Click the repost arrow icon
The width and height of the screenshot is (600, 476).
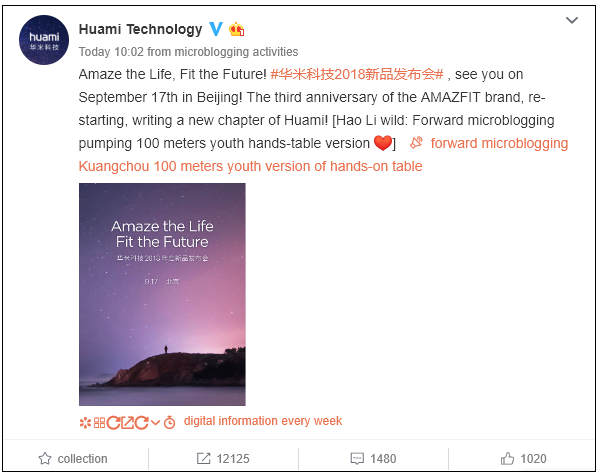pyautogui.click(x=204, y=459)
